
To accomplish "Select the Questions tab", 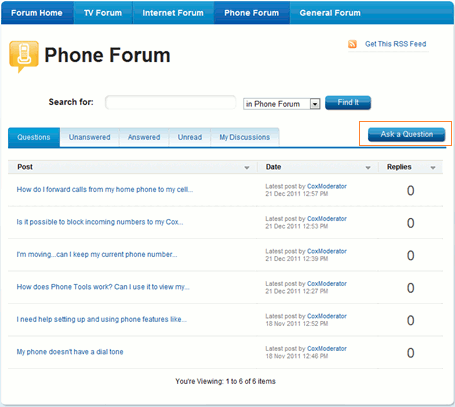I will point(34,137).
